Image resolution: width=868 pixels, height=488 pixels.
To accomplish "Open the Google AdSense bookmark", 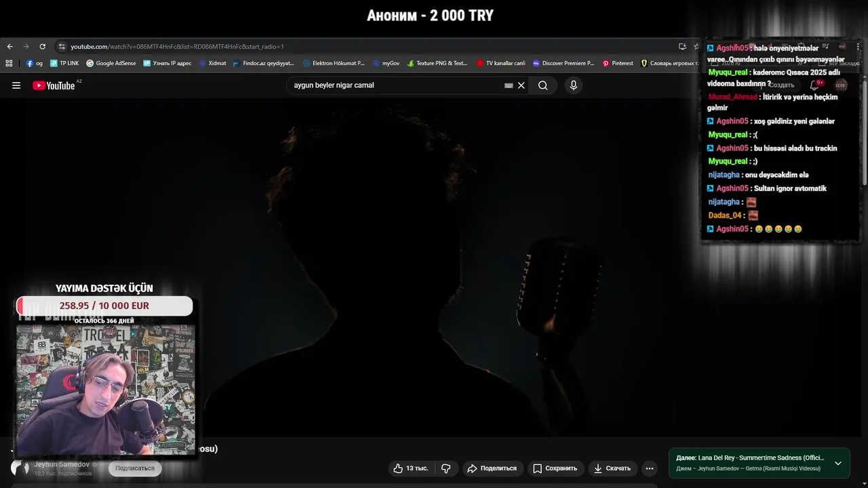I will (x=111, y=63).
